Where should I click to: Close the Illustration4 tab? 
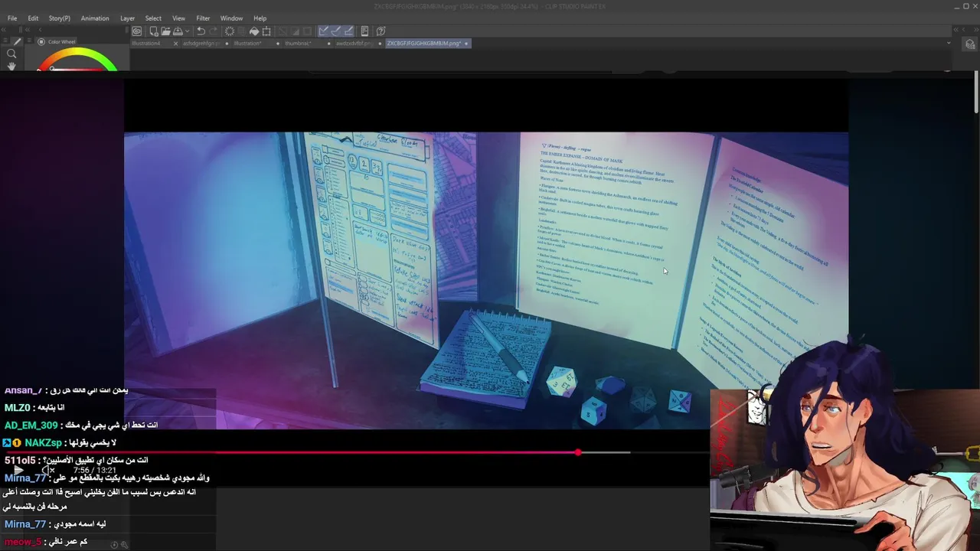pos(175,44)
